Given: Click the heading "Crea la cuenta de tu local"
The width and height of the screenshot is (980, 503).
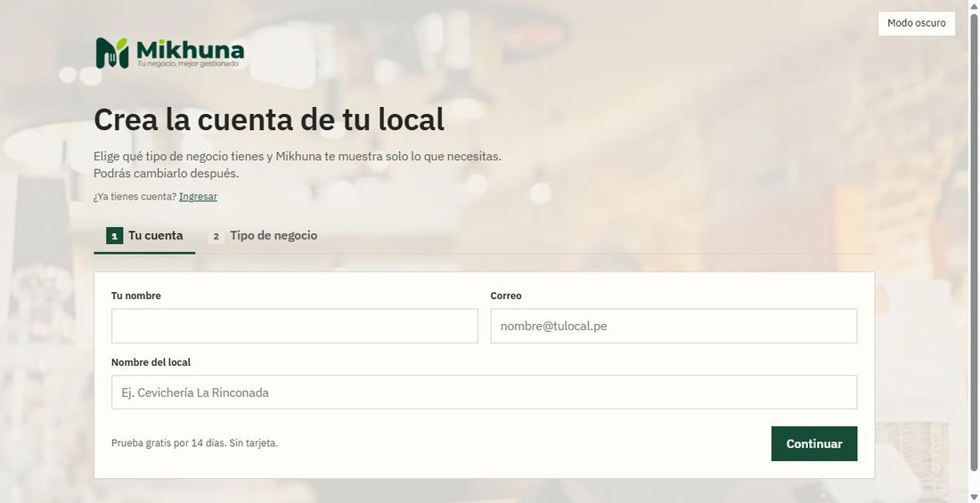Looking at the screenshot, I should (x=269, y=119).
